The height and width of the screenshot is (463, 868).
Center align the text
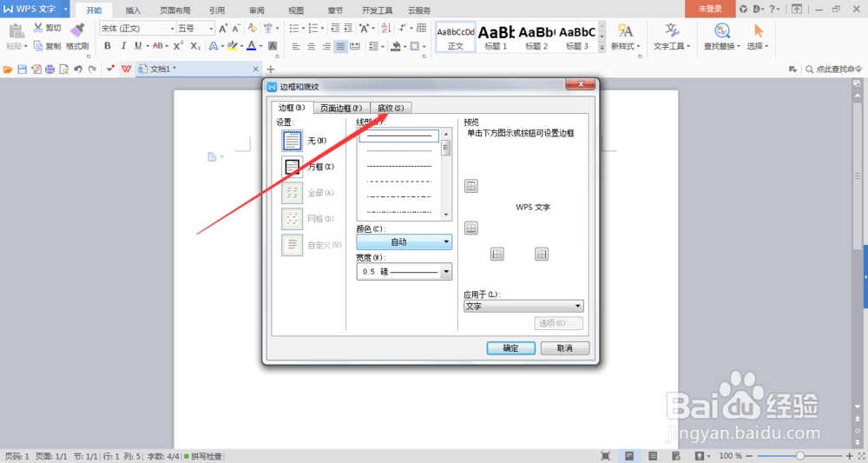pos(311,47)
